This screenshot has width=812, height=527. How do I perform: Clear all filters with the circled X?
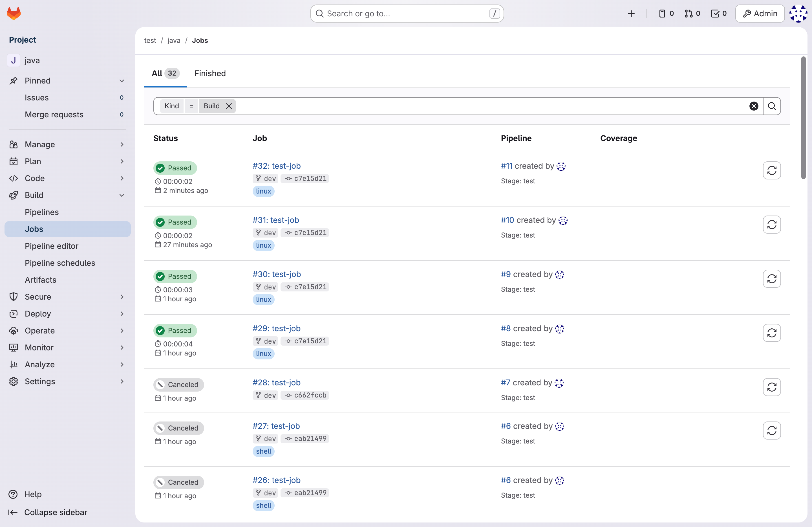click(x=754, y=106)
